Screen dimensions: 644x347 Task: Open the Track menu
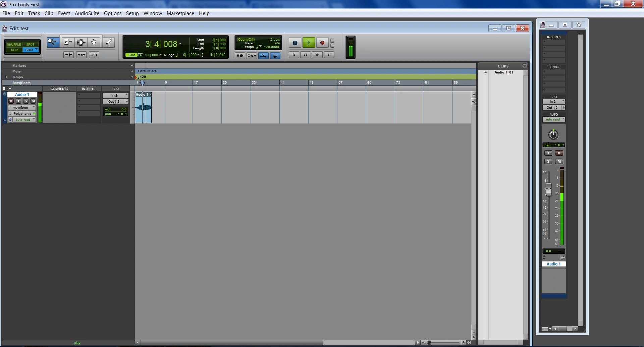click(x=34, y=13)
